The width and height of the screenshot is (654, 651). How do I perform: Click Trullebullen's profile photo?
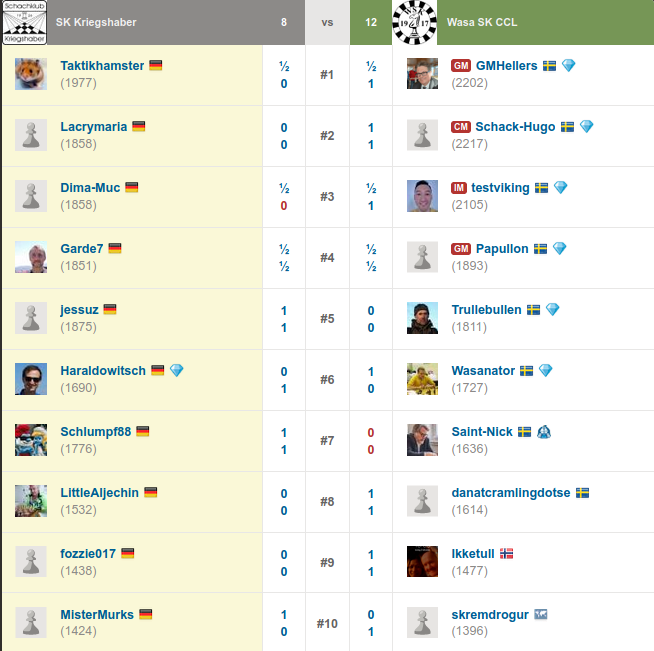coord(423,318)
